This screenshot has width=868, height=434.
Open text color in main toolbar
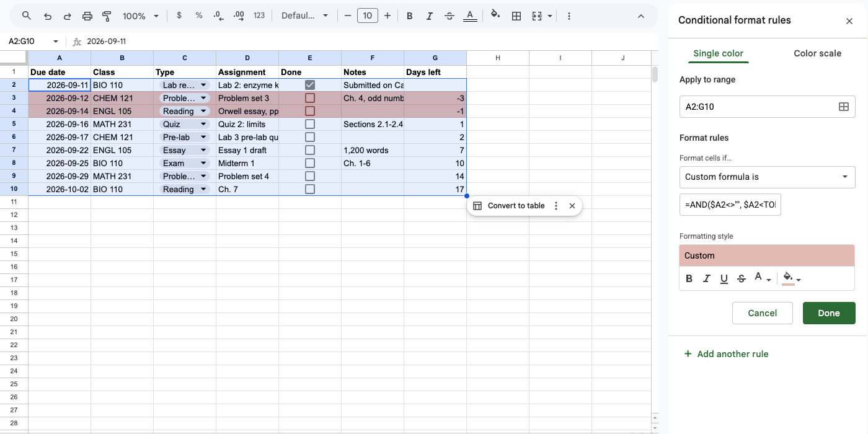pos(470,15)
